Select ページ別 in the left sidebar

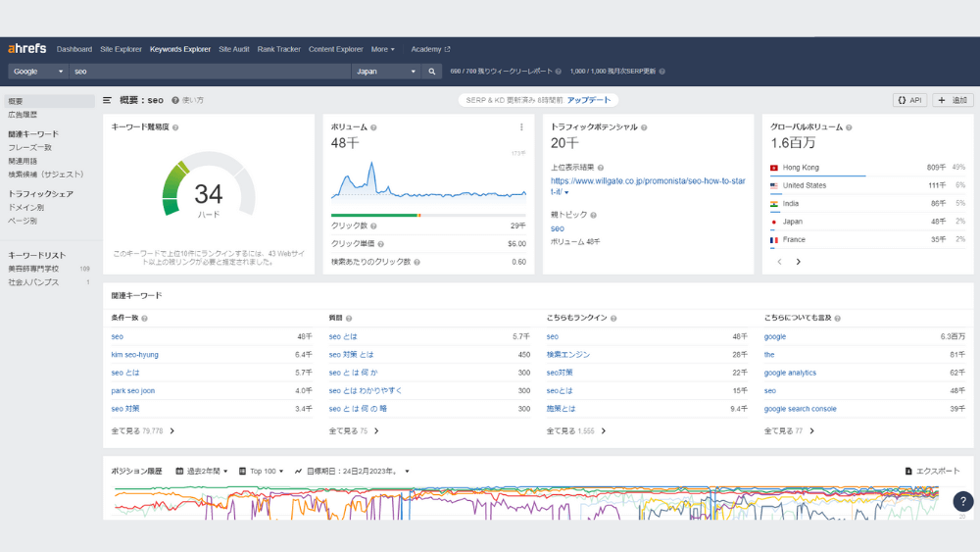click(23, 221)
